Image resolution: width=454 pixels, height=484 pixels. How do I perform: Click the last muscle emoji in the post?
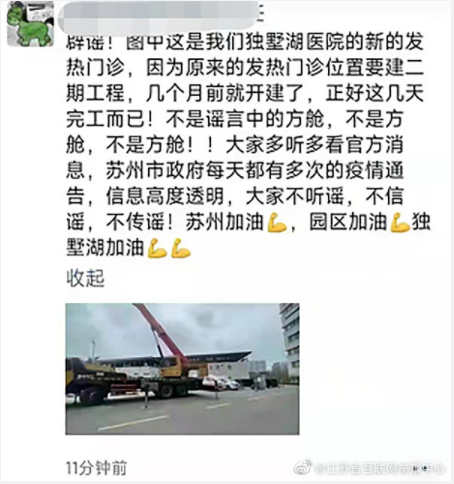pyautogui.click(x=181, y=248)
